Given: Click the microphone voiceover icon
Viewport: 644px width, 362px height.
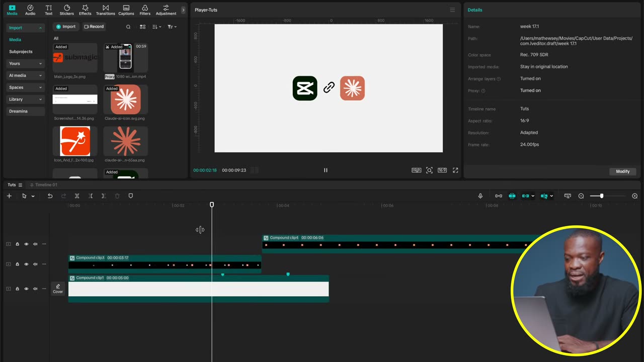Looking at the screenshot, I should (480, 196).
